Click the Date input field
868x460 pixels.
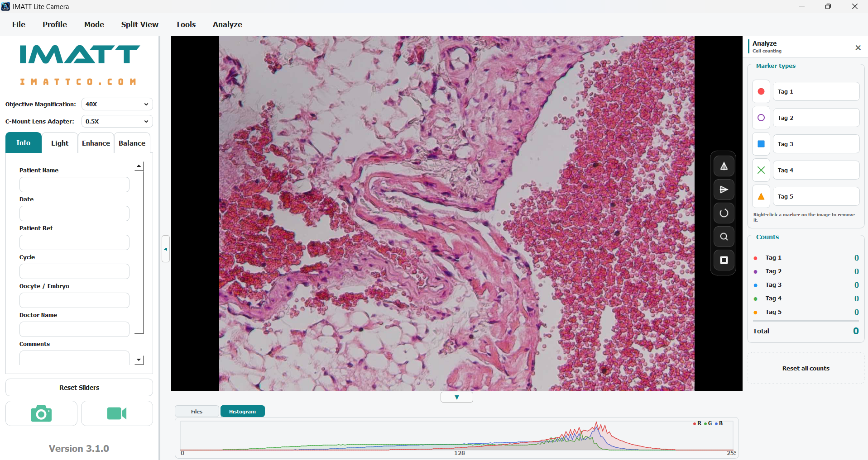(74, 213)
